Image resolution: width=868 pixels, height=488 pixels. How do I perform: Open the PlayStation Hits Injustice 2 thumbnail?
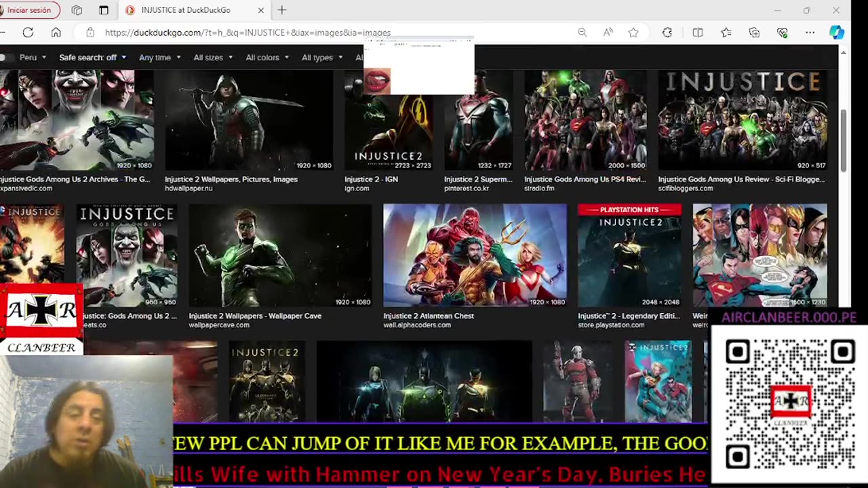(x=629, y=256)
